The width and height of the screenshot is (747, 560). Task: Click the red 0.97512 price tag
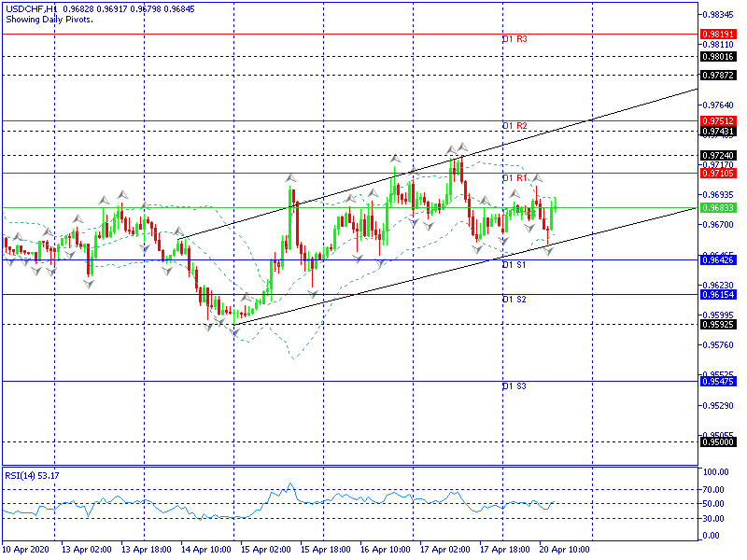click(717, 120)
